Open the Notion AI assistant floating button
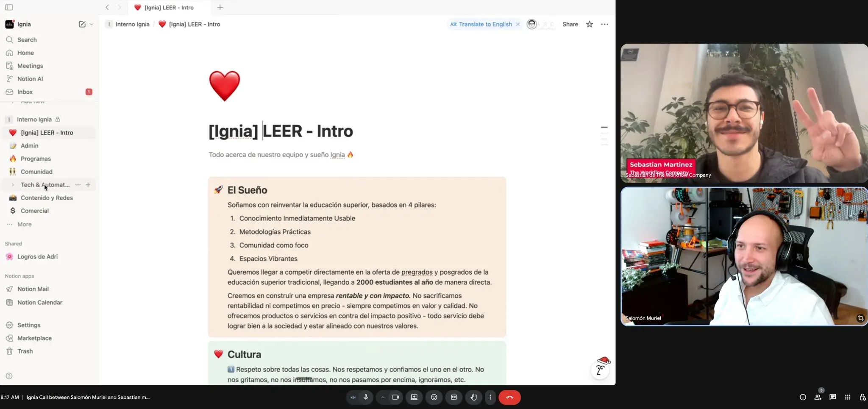The image size is (868, 409). pos(600,370)
